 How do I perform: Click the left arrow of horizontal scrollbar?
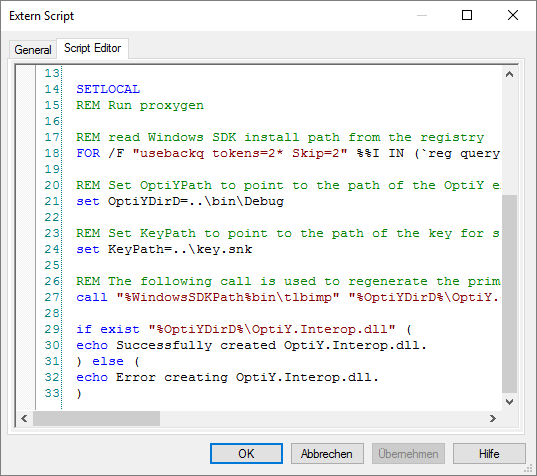pos(24,418)
